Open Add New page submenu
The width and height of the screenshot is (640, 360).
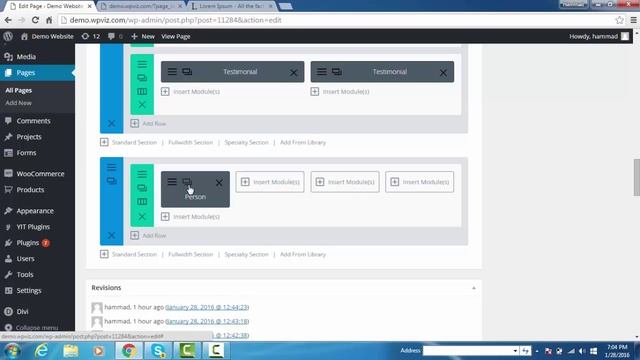point(18,103)
